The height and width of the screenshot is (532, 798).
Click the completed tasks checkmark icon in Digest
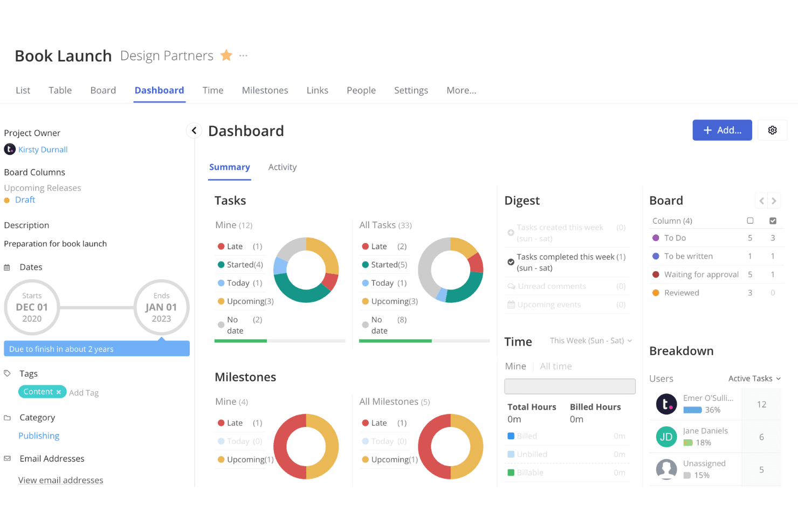coord(511,262)
